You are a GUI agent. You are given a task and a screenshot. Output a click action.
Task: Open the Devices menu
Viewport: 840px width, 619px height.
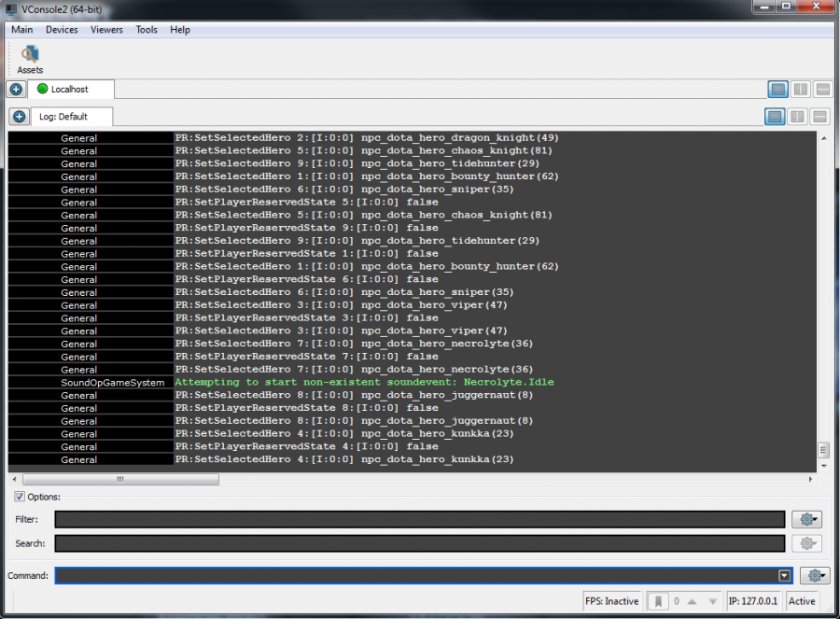[x=62, y=30]
